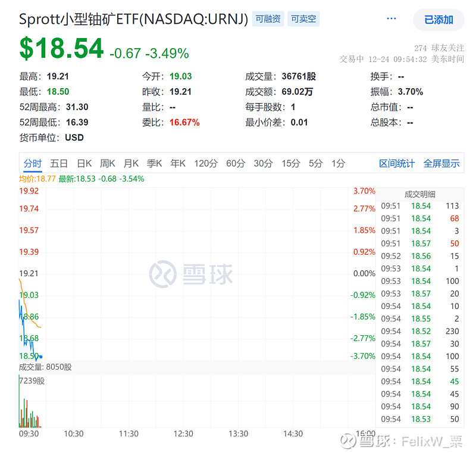
Task: Select the 15分 interval tab
Action: pos(290,164)
